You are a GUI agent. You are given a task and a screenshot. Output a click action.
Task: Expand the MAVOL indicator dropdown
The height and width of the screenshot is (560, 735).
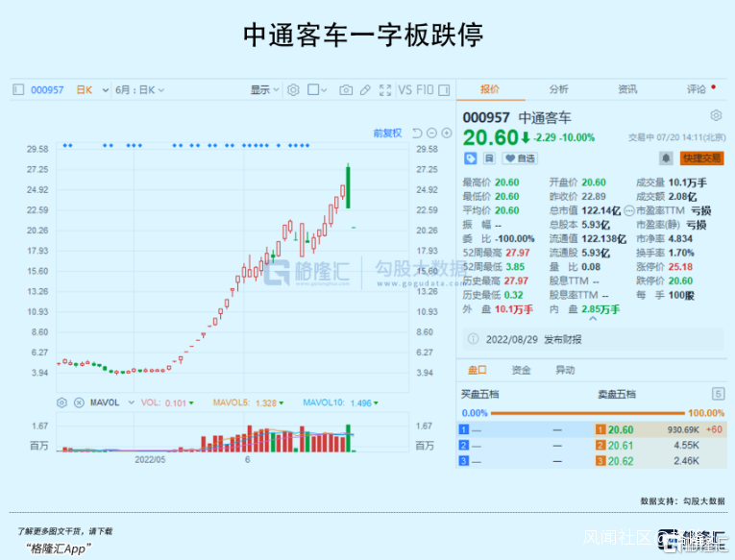click(132, 402)
